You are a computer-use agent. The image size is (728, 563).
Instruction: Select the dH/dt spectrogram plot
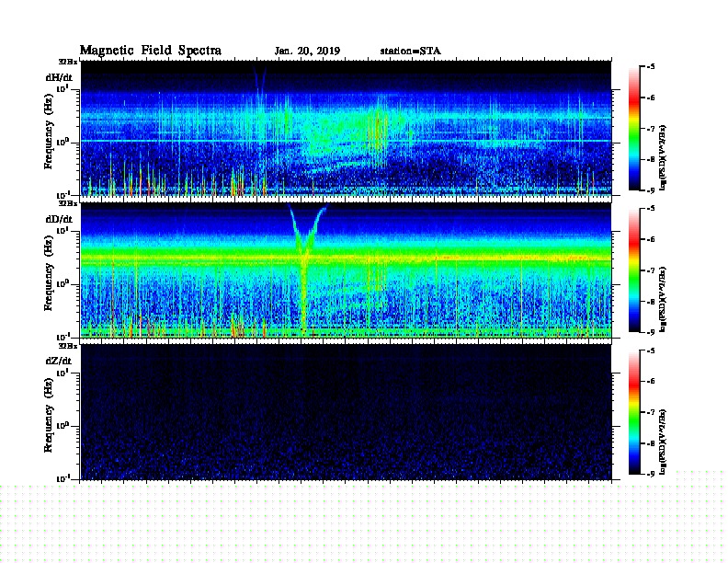[346, 128]
